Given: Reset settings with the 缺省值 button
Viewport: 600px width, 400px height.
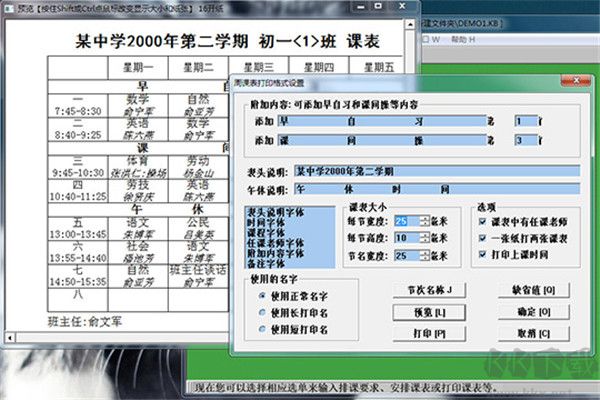Looking at the screenshot, I should [530, 291].
